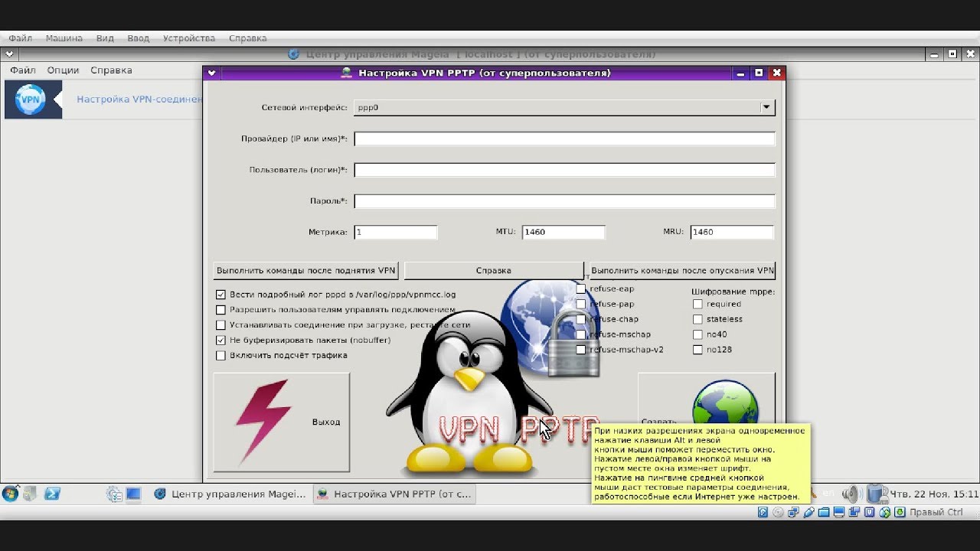This screenshot has height=551, width=980.
Task: Click the VirtualBox CPU chip status icon
Action: 869,512
